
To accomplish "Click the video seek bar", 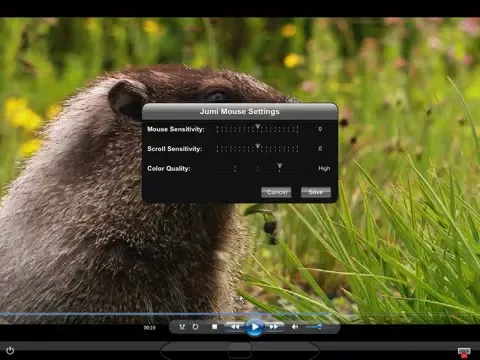I will (240, 314).
